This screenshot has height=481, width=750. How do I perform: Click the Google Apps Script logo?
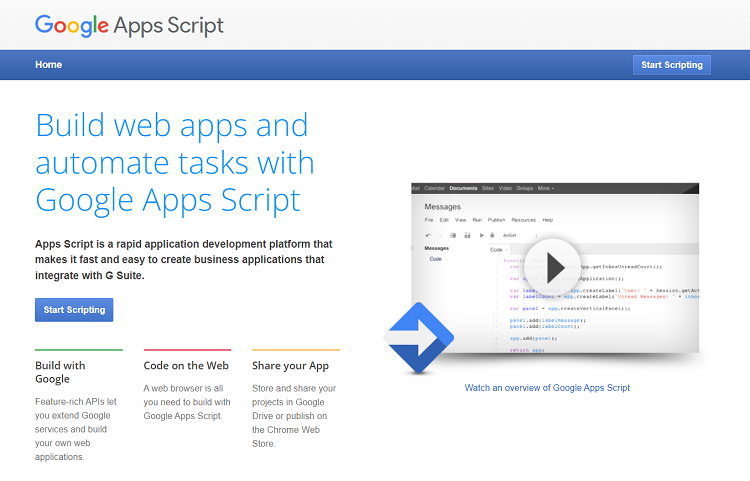point(129,25)
